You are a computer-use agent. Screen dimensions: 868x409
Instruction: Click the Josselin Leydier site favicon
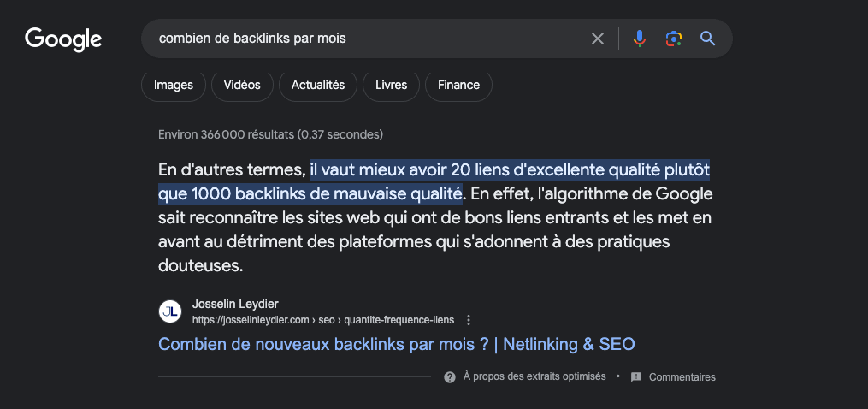tap(170, 311)
